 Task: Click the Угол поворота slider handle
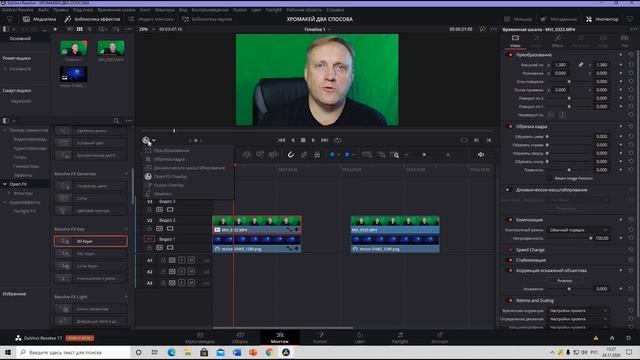pos(569,82)
